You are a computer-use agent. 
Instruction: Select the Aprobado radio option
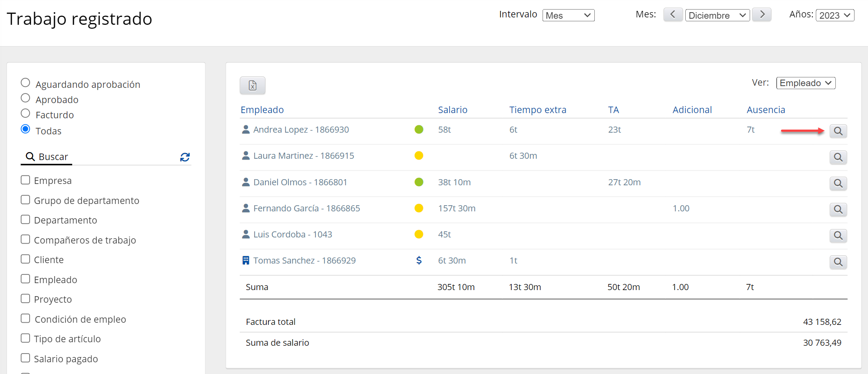click(x=26, y=98)
